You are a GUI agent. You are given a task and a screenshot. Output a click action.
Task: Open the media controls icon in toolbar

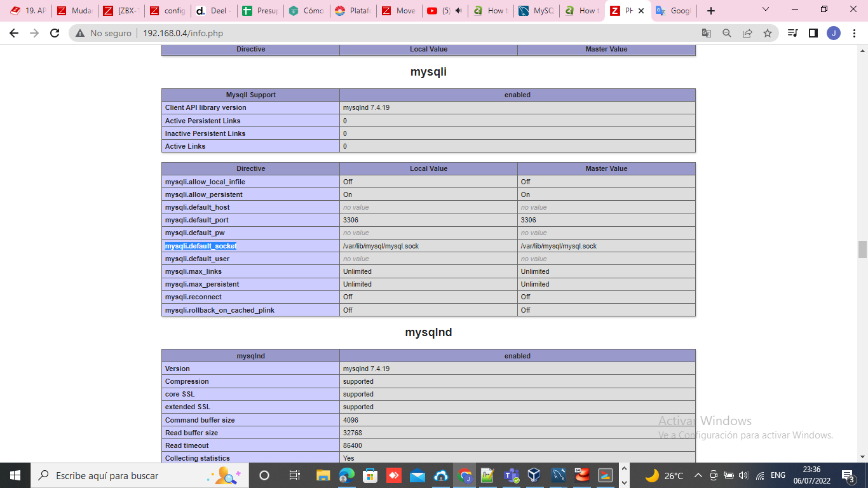(792, 33)
